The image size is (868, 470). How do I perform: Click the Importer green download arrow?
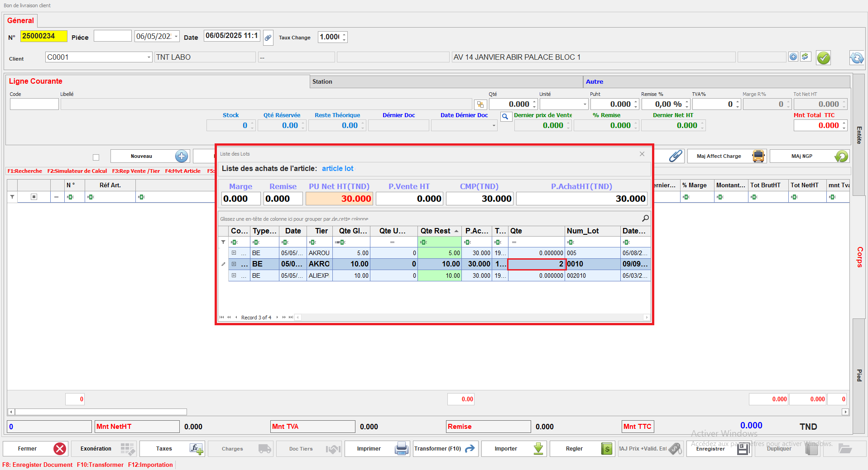click(538, 449)
